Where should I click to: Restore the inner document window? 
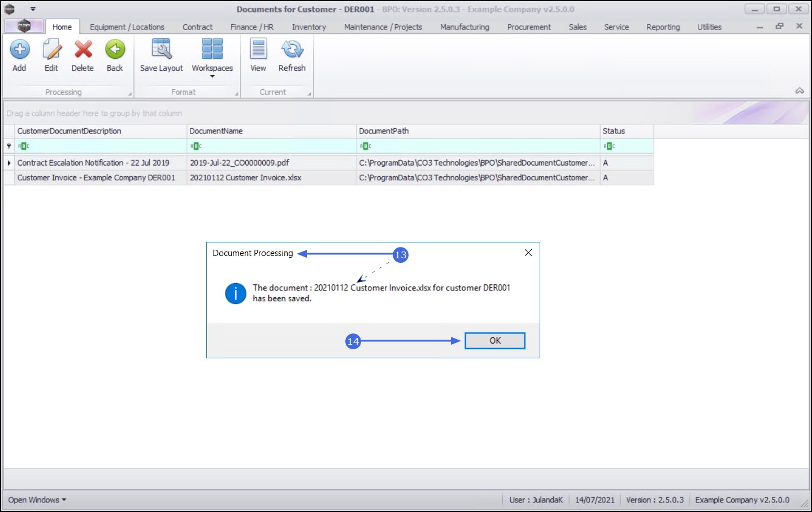pos(780,27)
